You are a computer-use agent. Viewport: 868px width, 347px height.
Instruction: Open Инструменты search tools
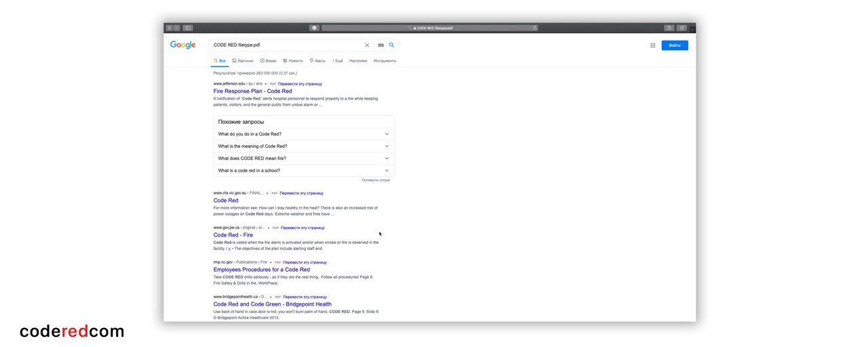coord(384,61)
